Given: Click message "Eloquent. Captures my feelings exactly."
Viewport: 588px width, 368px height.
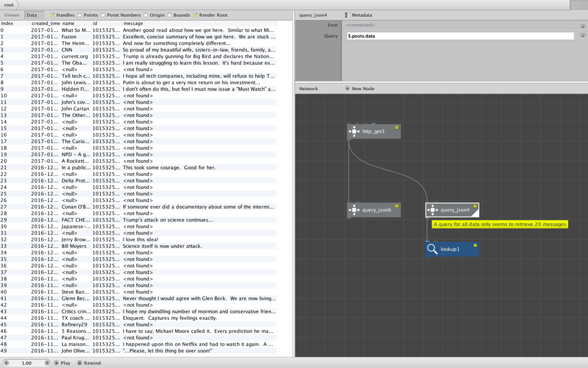Looking at the screenshot, I should (x=170, y=318).
